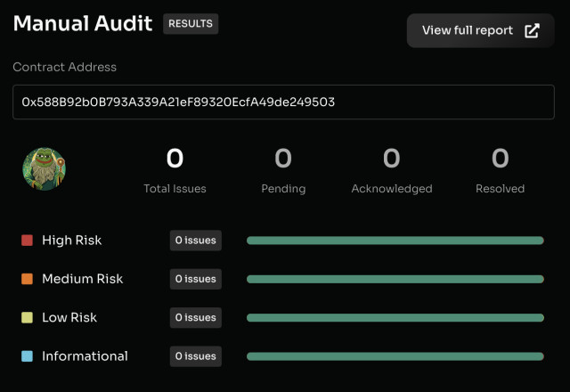
Task: Select the Acknowledged issues count
Action: click(x=392, y=159)
